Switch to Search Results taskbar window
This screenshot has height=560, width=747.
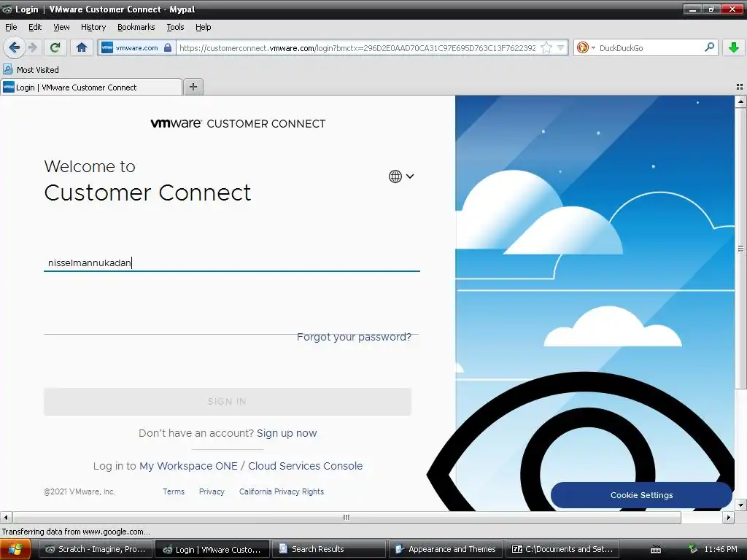coord(330,549)
